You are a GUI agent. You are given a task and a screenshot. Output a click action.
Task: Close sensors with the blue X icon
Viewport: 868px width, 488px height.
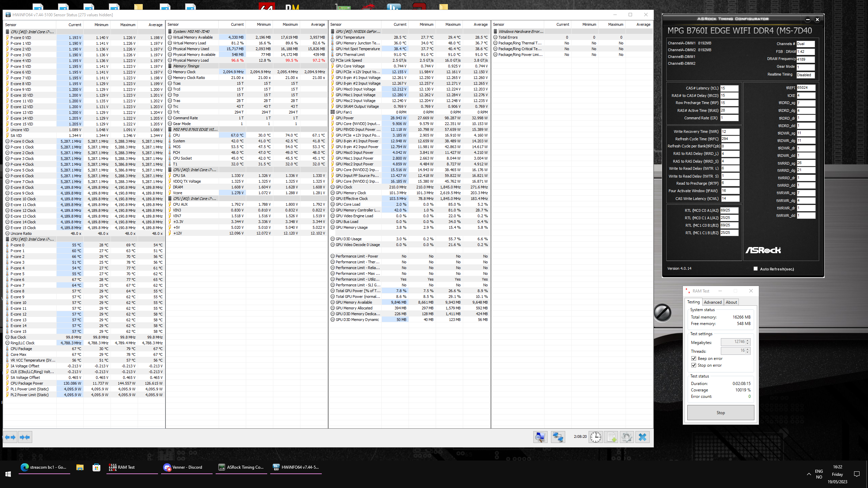coord(642,437)
